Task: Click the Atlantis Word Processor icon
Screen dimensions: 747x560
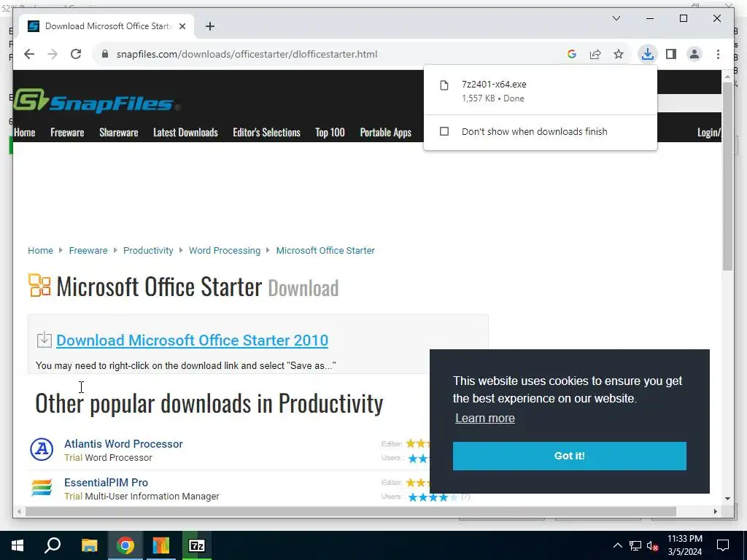Action: pyautogui.click(x=42, y=449)
